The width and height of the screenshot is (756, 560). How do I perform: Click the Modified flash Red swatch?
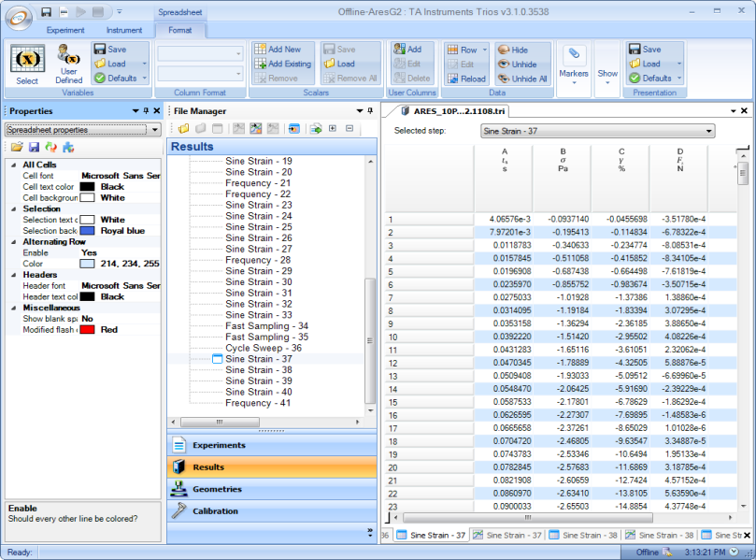87,330
